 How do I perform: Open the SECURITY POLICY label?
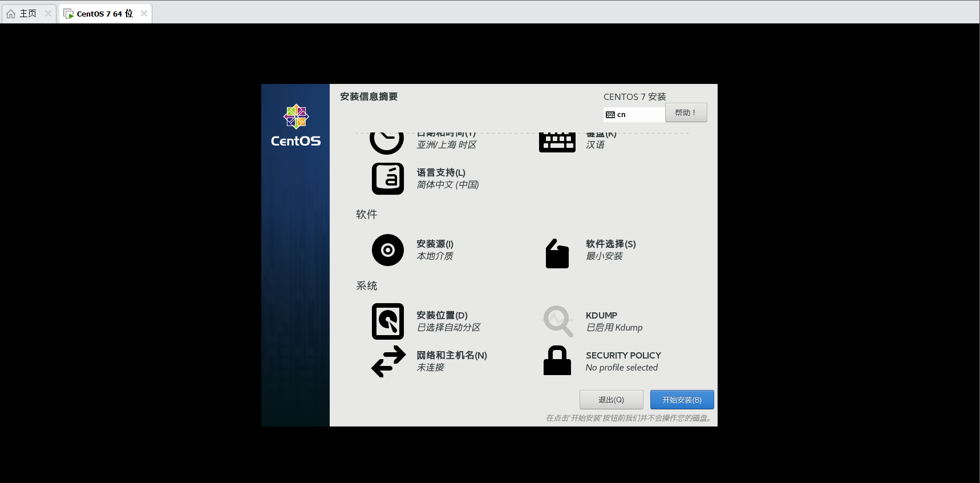[x=623, y=355]
